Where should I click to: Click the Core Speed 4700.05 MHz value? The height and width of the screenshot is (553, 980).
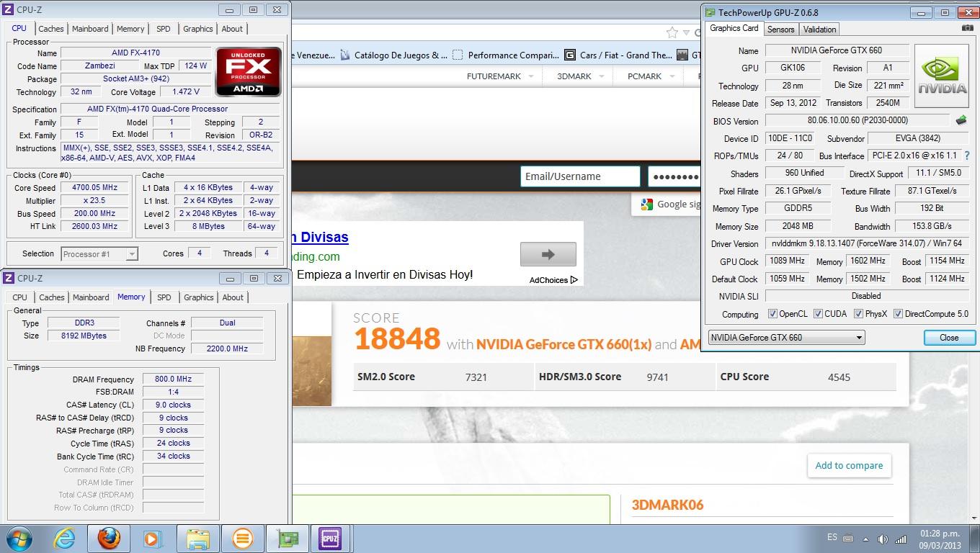point(94,187)
